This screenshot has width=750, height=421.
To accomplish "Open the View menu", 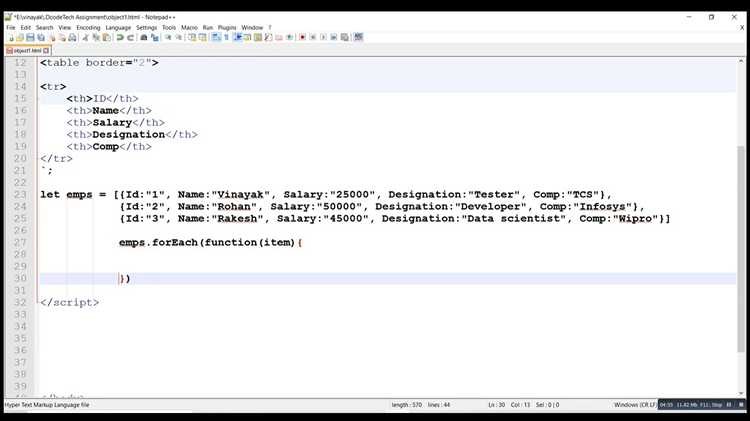I will 65,28.
